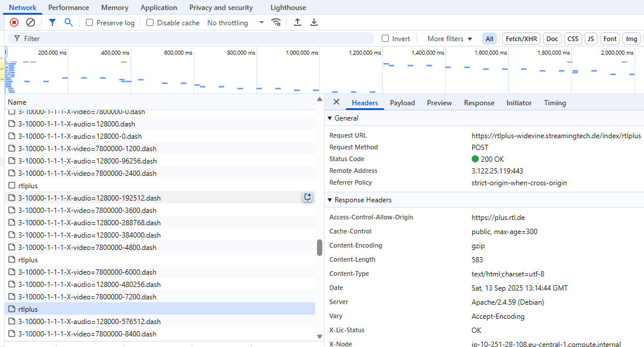
Task: Toggle Disable cache checkbox
Action: pos(150,22)
